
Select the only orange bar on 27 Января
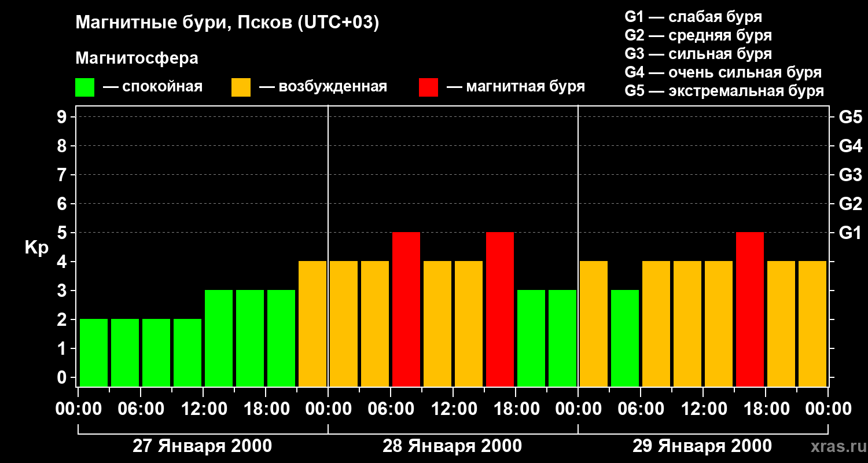tap(312, 324)
